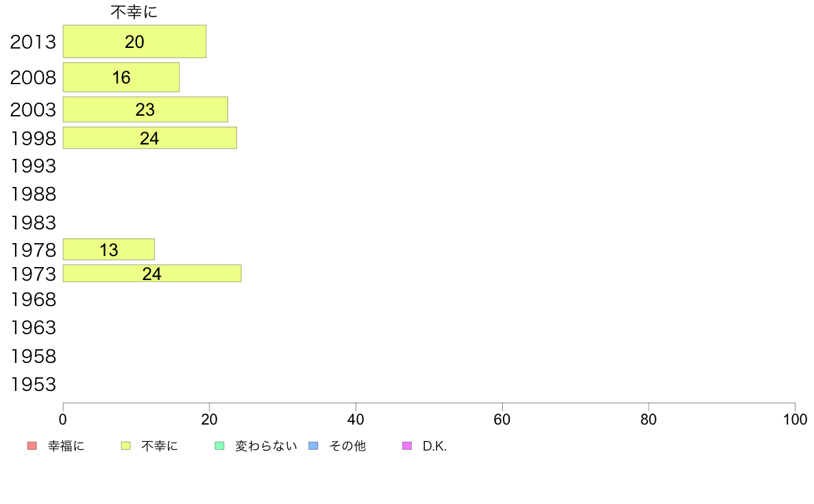Click the green 変わらない legend swatch

[x=219, y=446]
